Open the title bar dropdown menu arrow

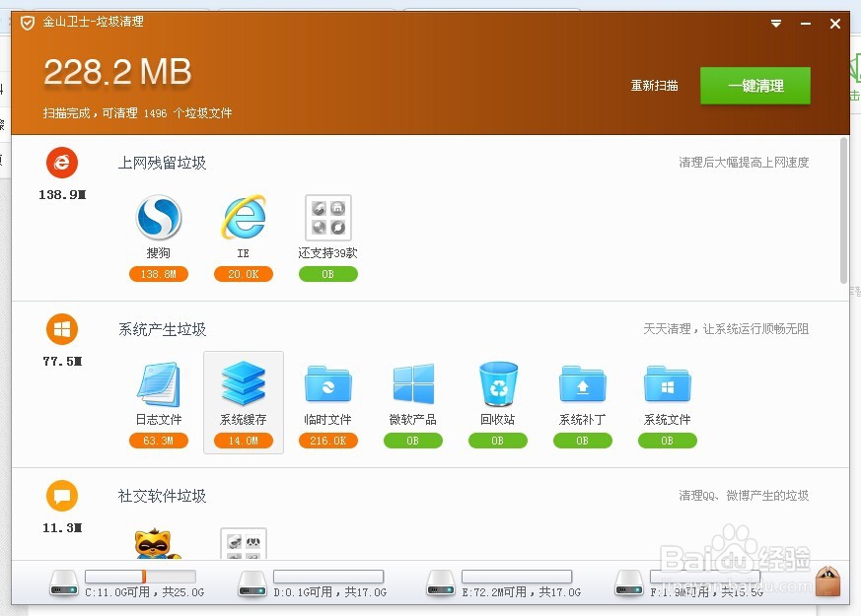coord(776,24)
